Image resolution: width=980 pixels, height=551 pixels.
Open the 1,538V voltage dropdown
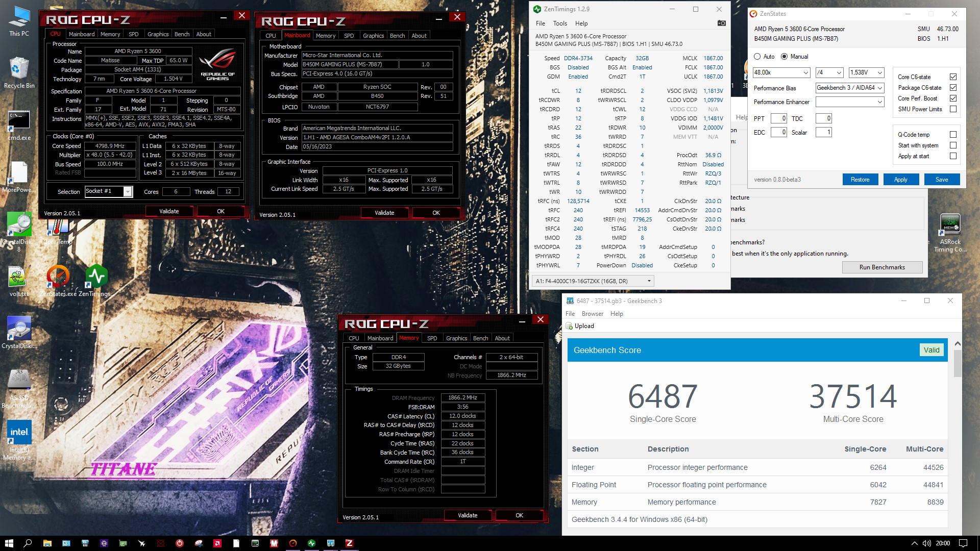866,72
